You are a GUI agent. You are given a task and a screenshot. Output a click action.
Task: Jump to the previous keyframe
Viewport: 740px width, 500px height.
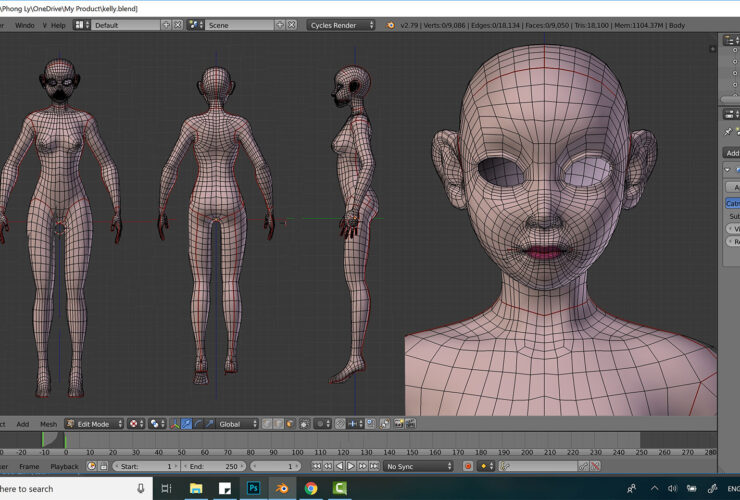328,466
